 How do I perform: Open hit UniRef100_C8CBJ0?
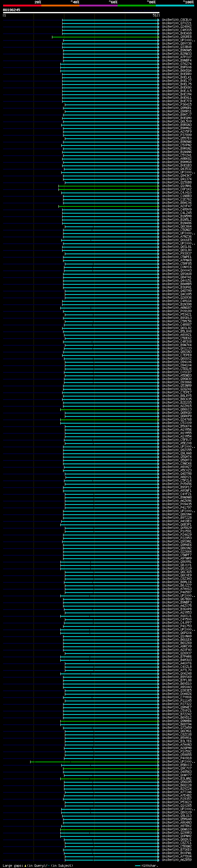[176, 20]
